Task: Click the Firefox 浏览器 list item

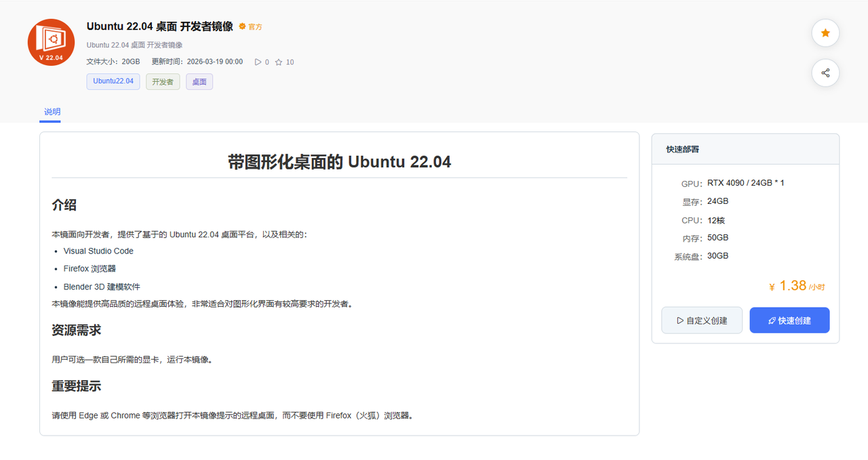Action: (90, 269)
